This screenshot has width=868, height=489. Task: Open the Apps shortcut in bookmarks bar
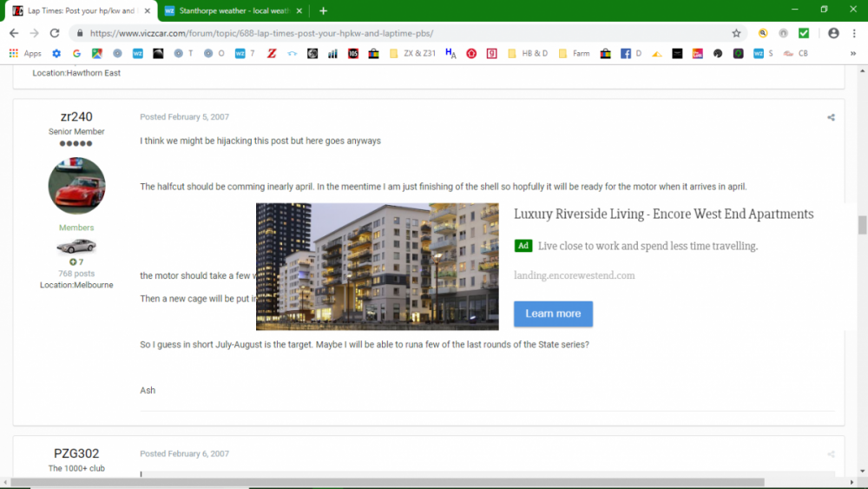click(x=25, y=53)
